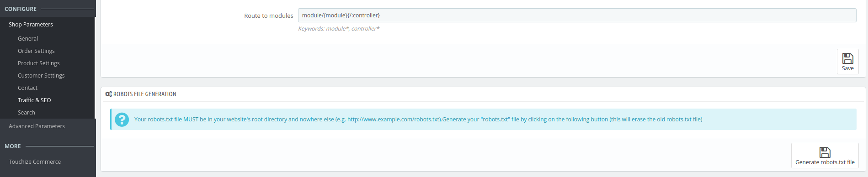Select Traffic & SEO menu item

34,100
